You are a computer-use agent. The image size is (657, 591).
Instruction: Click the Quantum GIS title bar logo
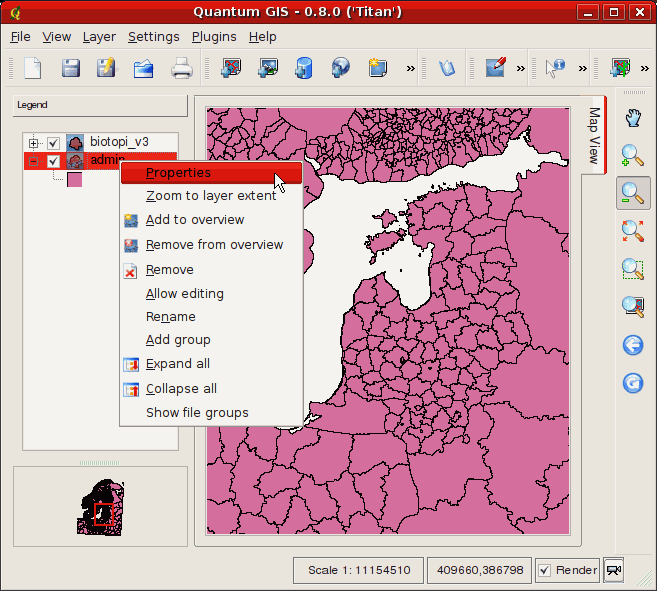(16, 13)
